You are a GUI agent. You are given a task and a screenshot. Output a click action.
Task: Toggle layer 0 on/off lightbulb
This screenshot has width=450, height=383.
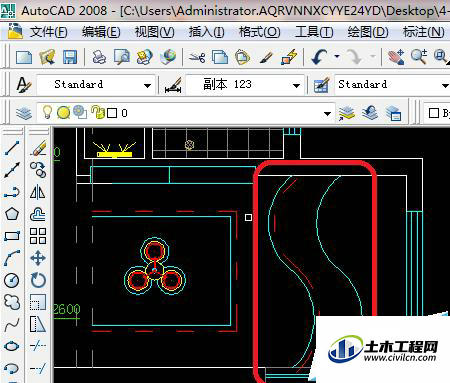click(47, 112)
